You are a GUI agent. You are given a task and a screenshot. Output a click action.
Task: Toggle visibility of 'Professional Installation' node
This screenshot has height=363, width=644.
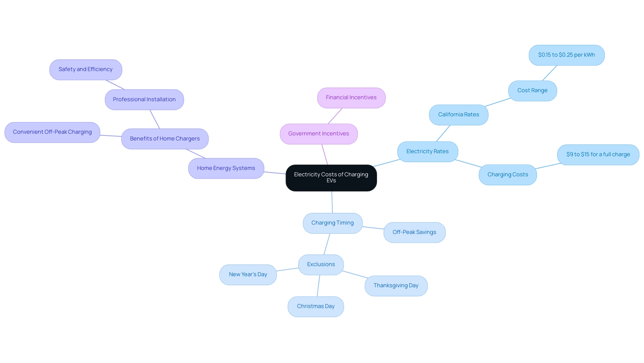pyautogui.click(x=144, y=99)
